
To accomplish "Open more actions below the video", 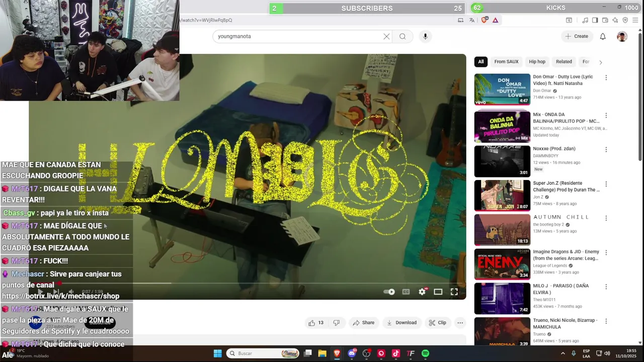I will [x=460, y=323].
